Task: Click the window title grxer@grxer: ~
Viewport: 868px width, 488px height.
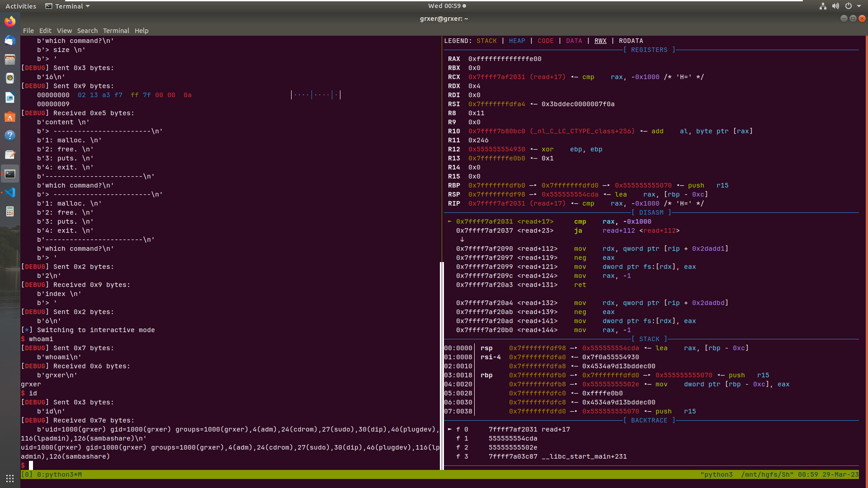Action: tap(444, 19)
